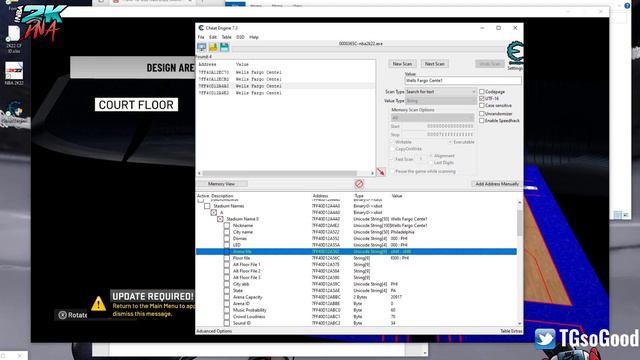Open the Memory Scan Options region dropdown
Viewport: 640px width, 360px height.
coord(433,118)
